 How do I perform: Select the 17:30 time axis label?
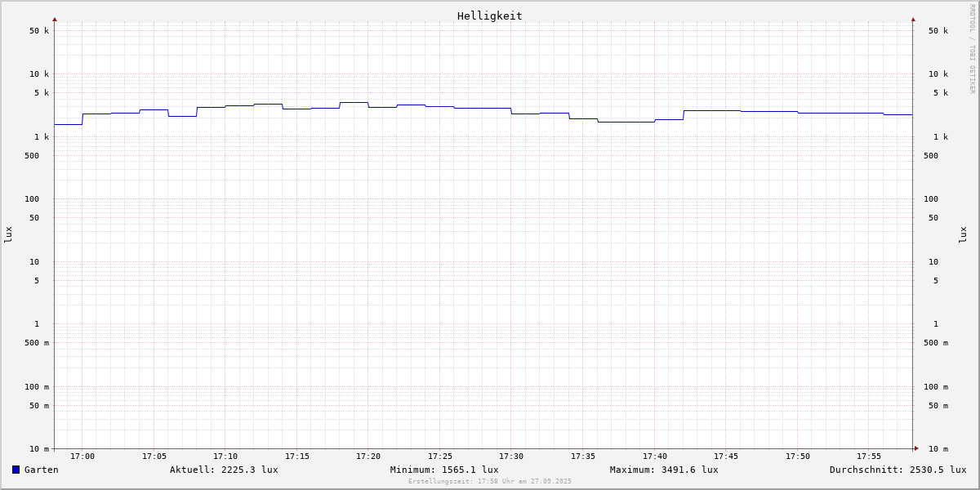511,457
